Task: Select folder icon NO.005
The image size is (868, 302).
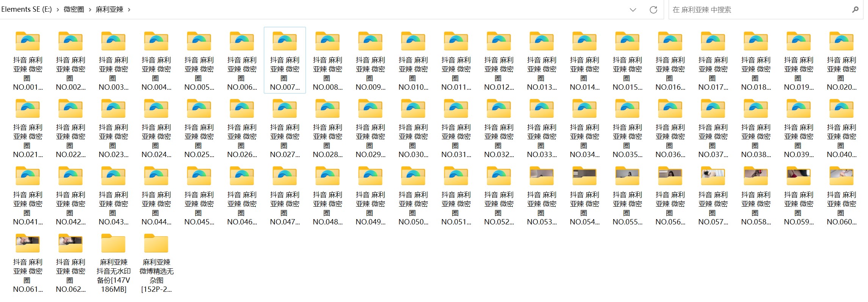Action: coord(199,41)
